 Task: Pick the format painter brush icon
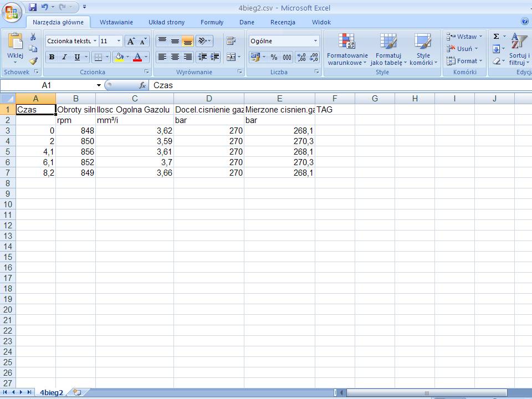[33, 61]
